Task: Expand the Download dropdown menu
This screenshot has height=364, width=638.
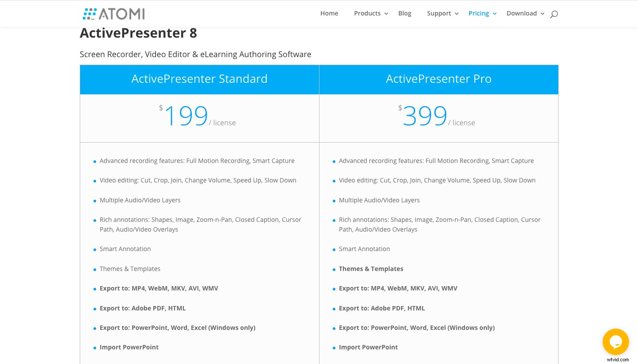Action: [521, 13]
